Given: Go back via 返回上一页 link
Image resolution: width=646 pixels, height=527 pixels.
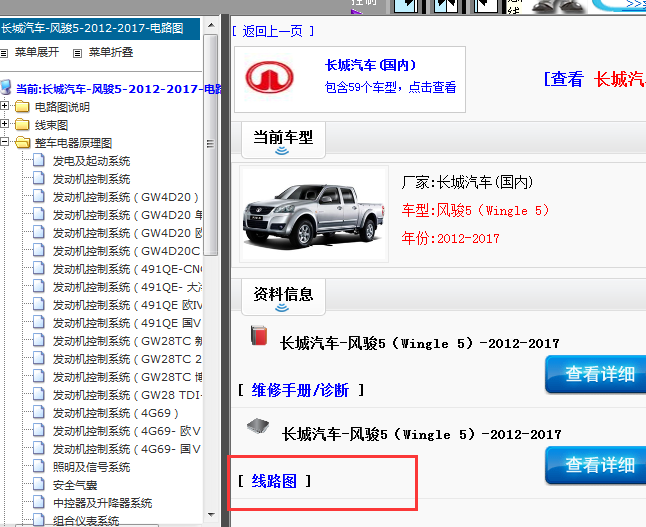Looking at the screenshot, I should 273,31.
